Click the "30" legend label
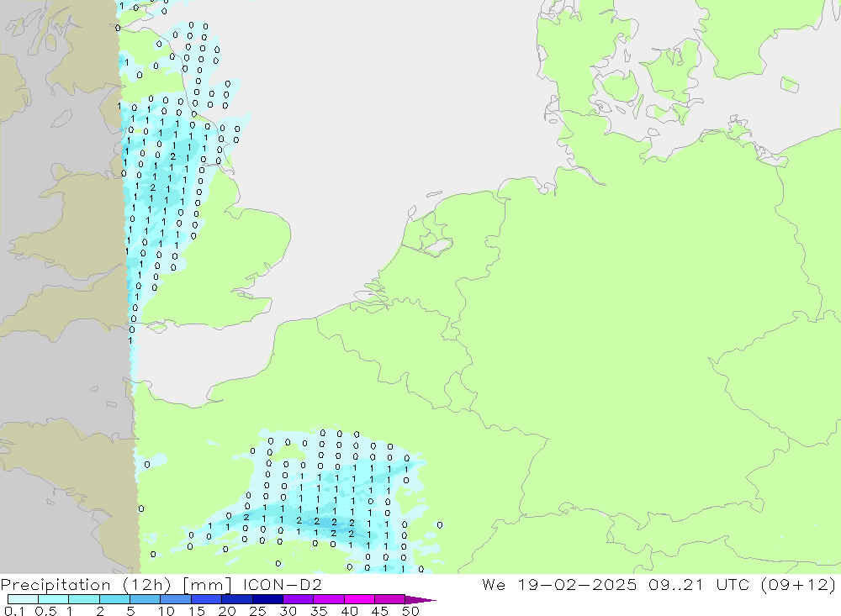Viewport: 841px width, 616px height. point(288,611)
